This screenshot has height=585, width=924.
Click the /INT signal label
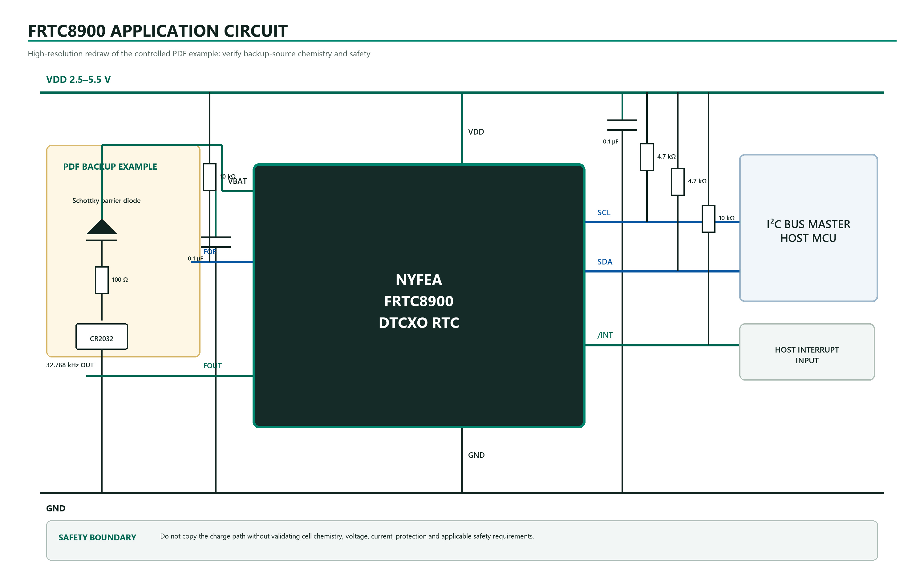[x=605, y=335]
